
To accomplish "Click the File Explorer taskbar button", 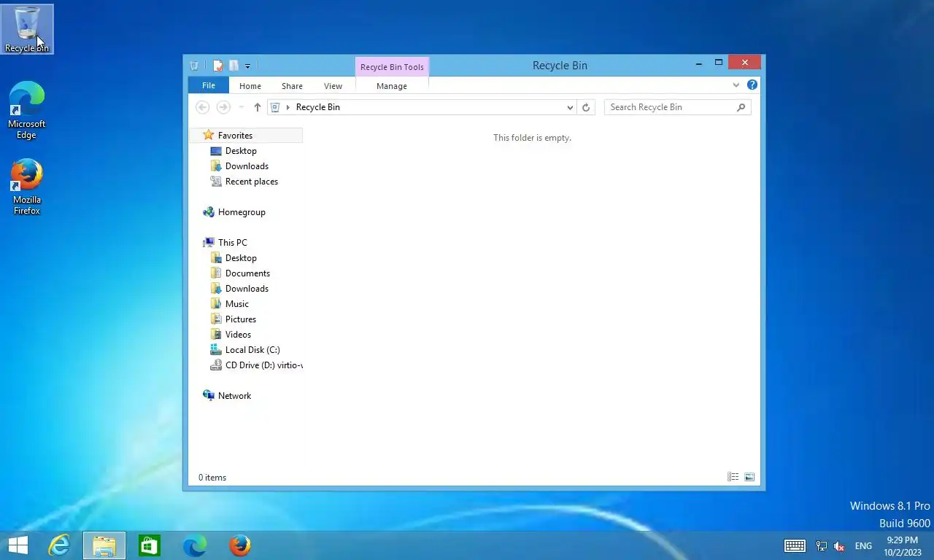I will coord(104,545).
